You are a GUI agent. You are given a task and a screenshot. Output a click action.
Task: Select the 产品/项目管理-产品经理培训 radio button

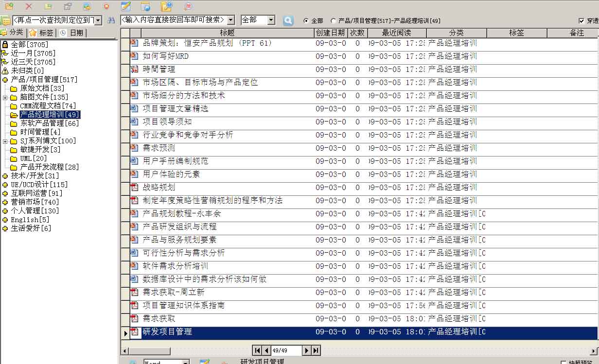tap(333, 21)
